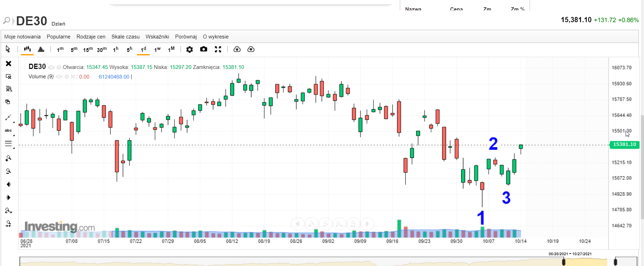644x266 pixels.
Task: Open Wskaźniki menu
Action: [157, 37]
